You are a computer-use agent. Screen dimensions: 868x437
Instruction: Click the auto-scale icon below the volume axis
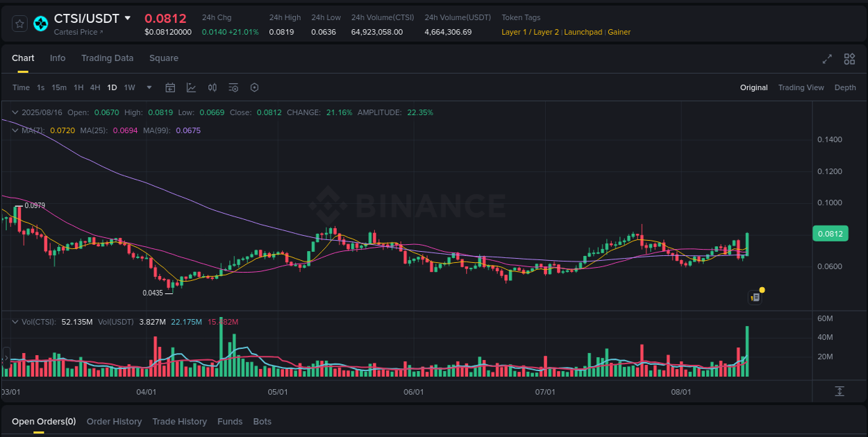tap(839, 392)
